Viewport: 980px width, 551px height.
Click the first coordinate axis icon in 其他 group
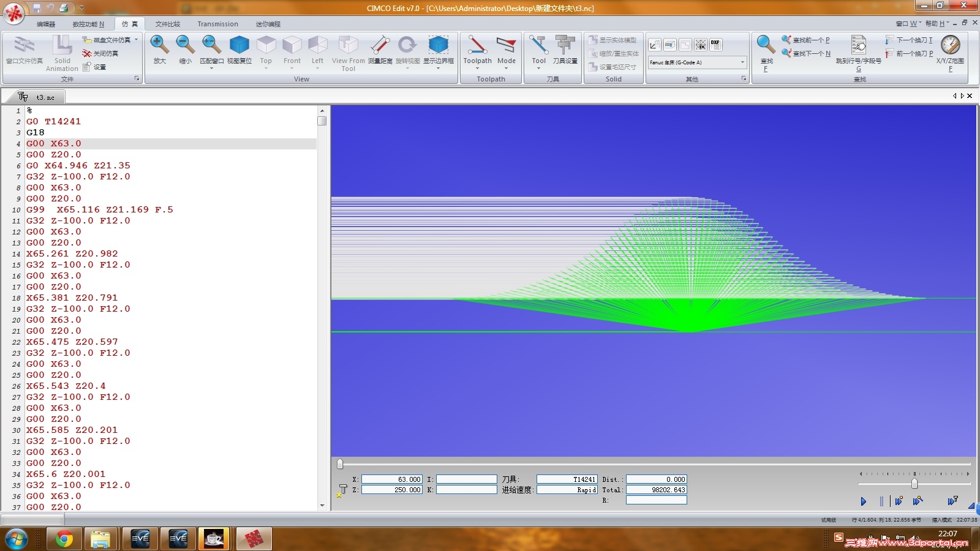pos(655,45)
